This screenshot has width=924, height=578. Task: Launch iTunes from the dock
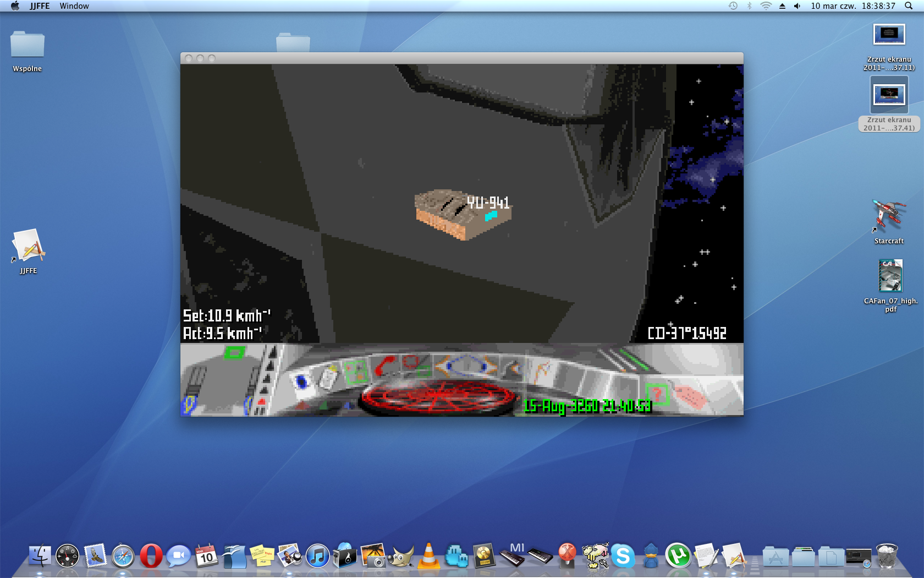[317, 556]
